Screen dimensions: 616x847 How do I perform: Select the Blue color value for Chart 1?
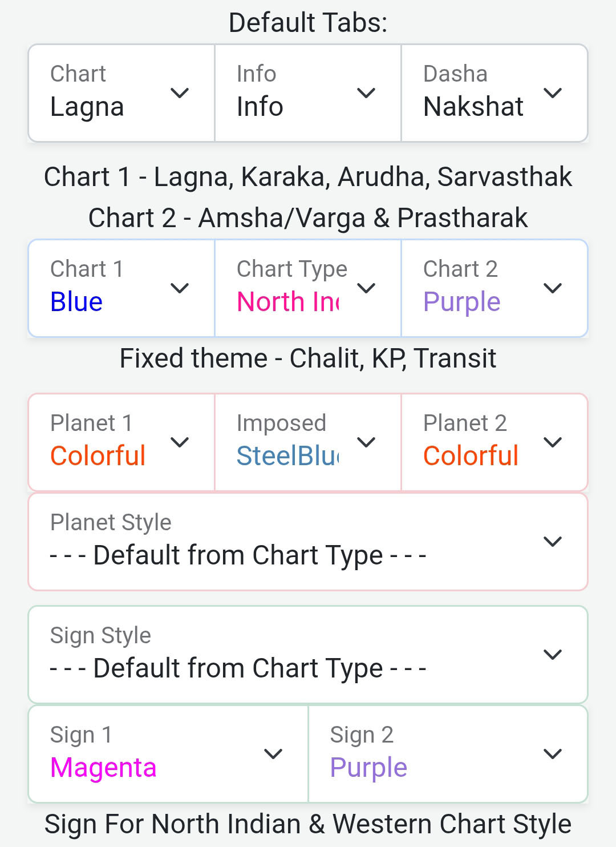pyautogui.click(x=76, y=302)
